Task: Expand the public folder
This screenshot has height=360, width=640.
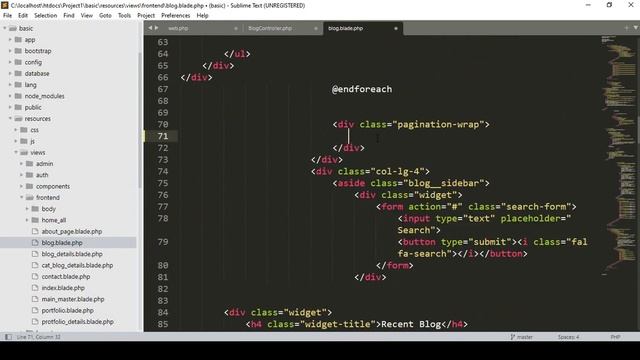Action: click(x=10, y=107)
